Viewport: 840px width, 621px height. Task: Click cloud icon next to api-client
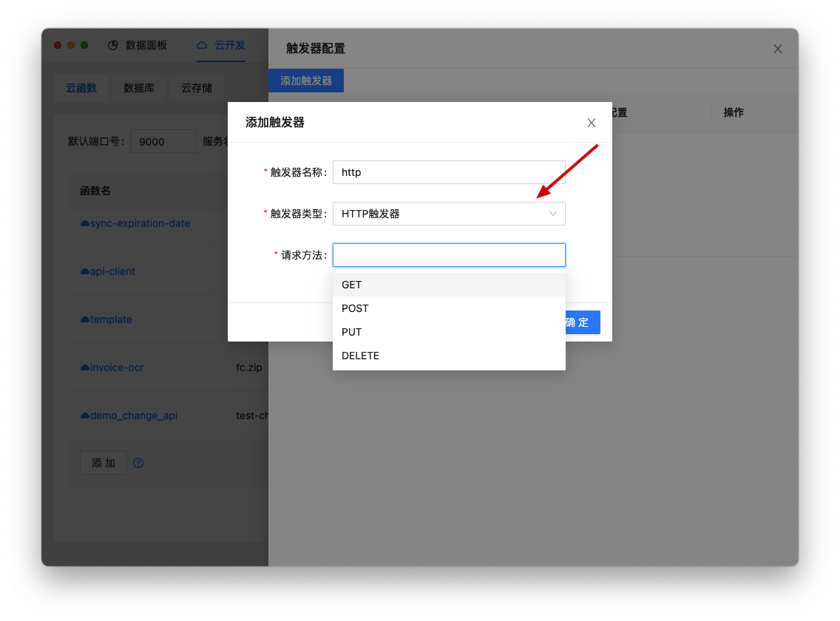point(85,271)
